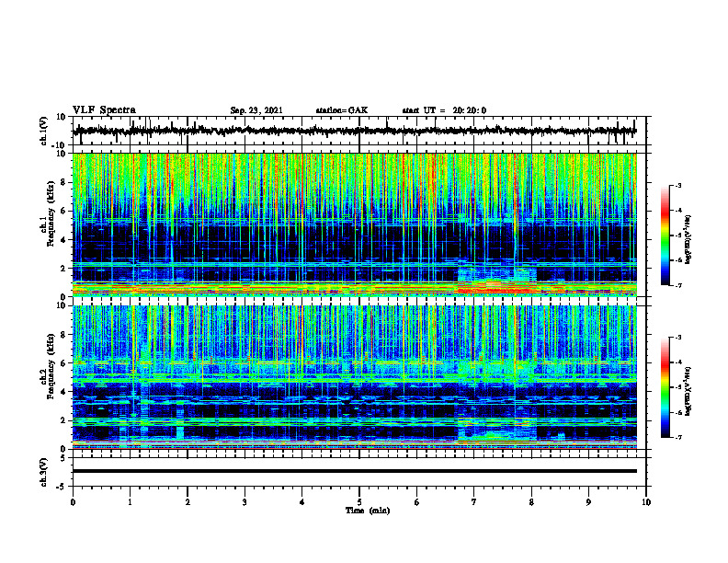Screen dimensions: 728x563
Task: Click the ch.3(V) flat black trace
Action: click(x=355, y=471)
